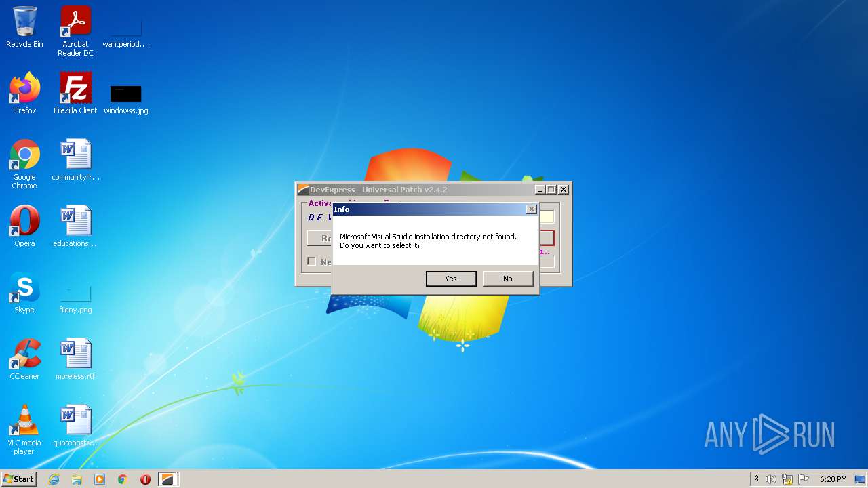The height and width of the screenshot is (488, 868).
Task: Select quoteabstr document icon
Action: [75, 426]
